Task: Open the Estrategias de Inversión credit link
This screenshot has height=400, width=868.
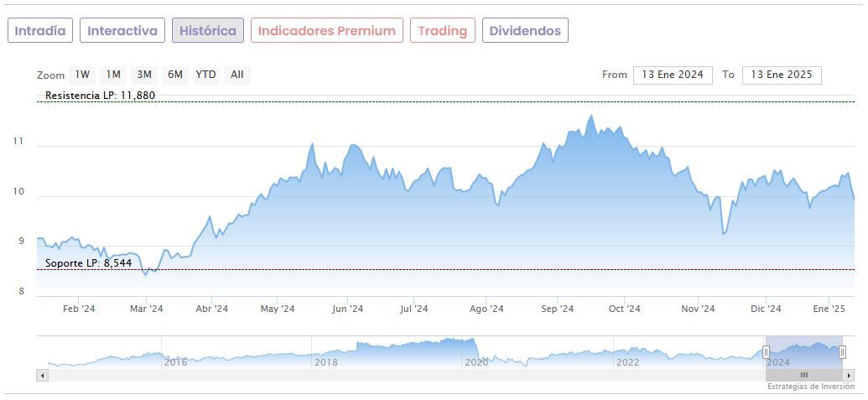Action: pyautogui.click(x=810, y=387)
